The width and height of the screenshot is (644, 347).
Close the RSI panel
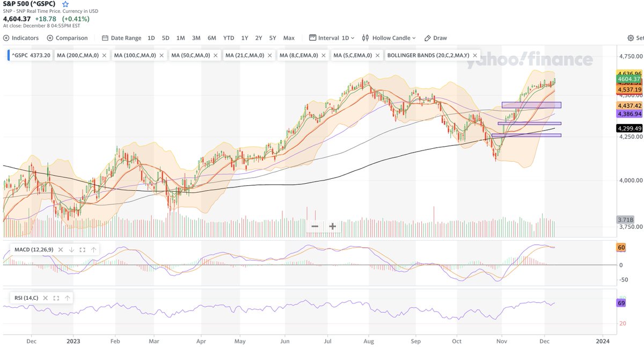45,298
